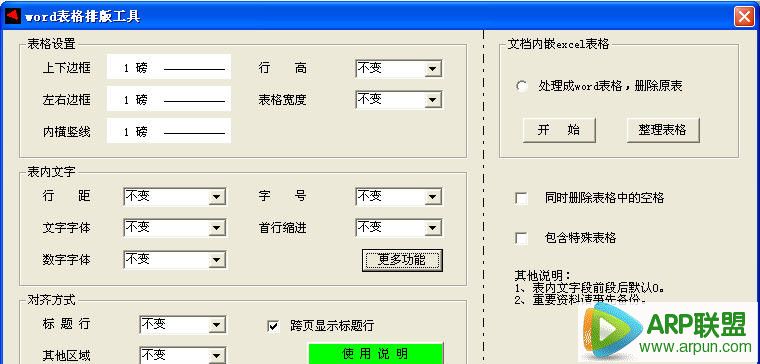The width and height of the screenshot is (760, 364).
Task: Close the word表格排版工具 window
Action: click(744, 16)
